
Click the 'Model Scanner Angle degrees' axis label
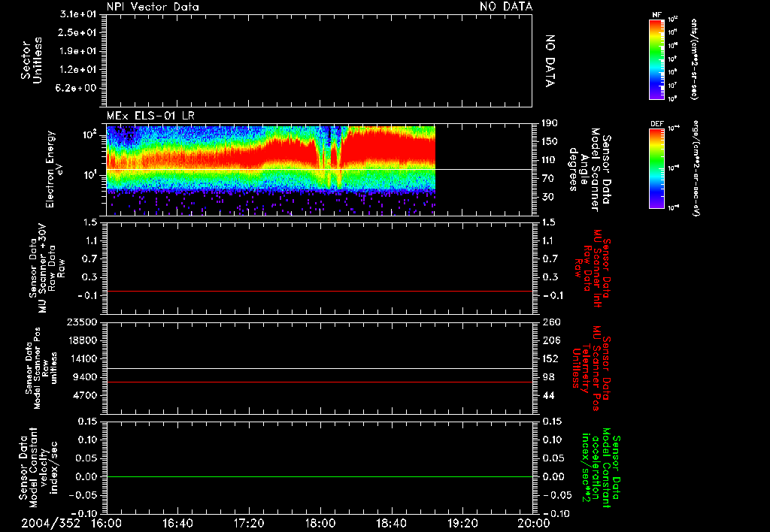(590, 169)
